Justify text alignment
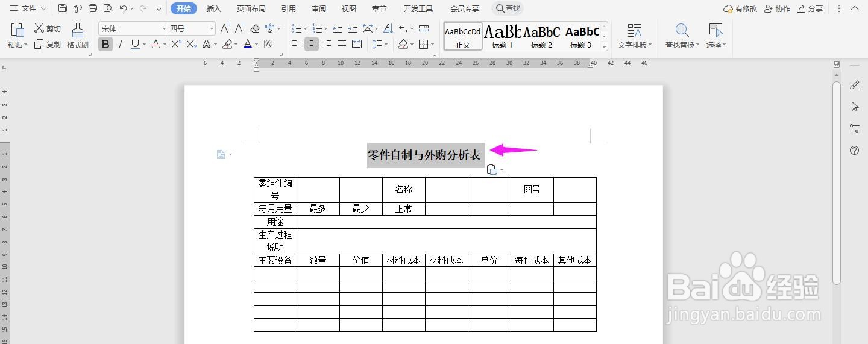Screen dimensions: 868x344 342,44
